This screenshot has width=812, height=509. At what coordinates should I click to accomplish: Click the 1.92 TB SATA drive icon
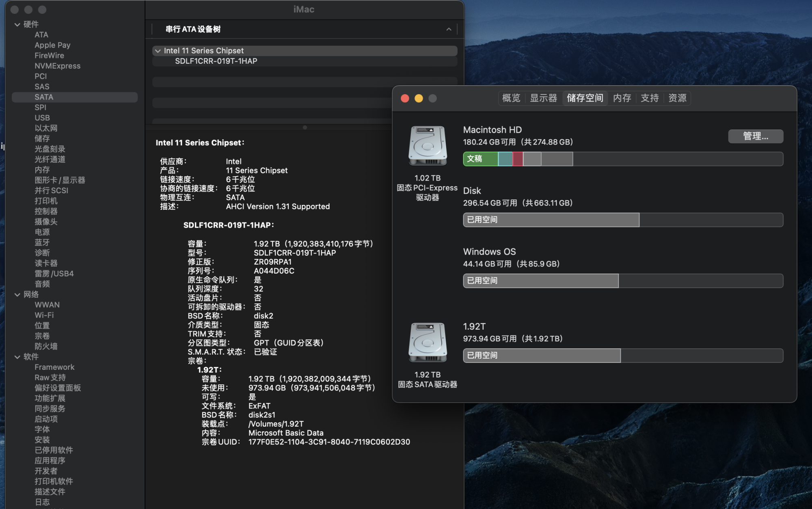coord(428,342)
